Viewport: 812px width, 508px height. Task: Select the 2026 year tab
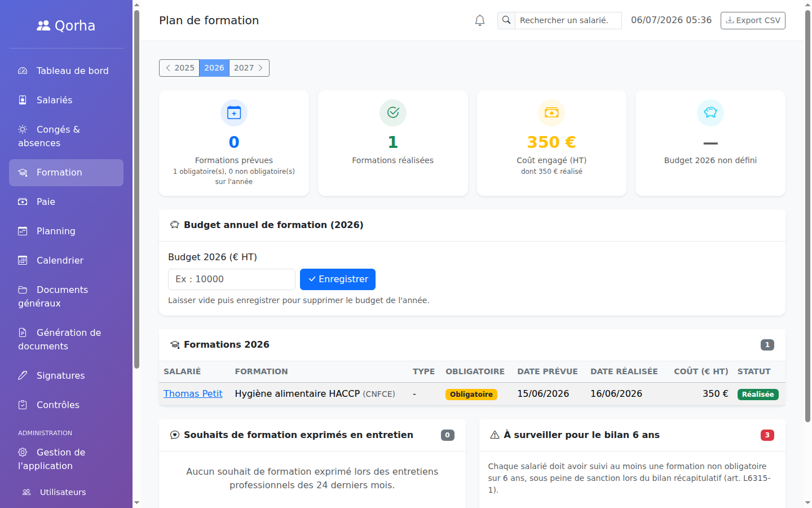214,68
